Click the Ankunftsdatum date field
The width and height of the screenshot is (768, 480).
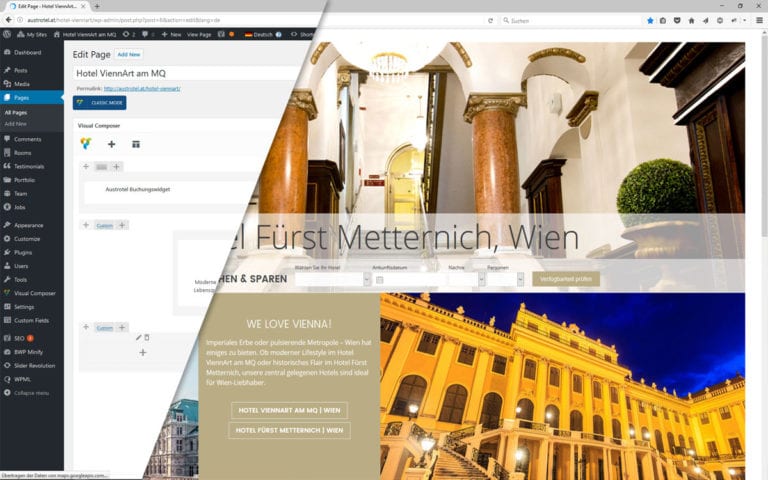point(408,280)
